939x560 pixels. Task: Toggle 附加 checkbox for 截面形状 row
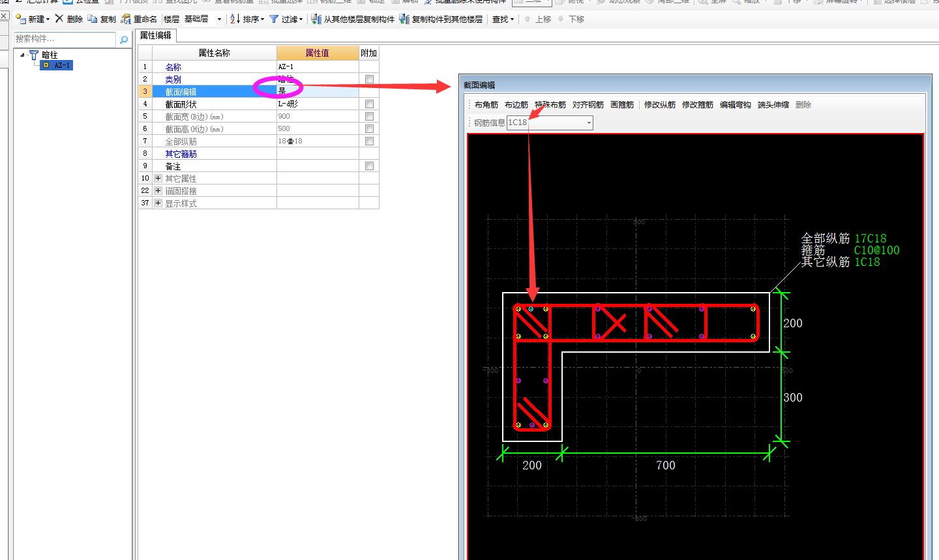(369, 104)
